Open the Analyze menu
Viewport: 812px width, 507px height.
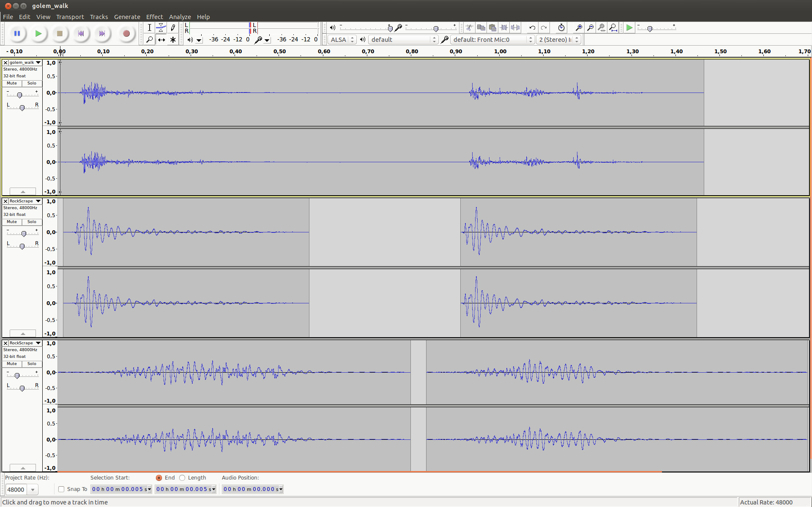[x=180, y=17]
